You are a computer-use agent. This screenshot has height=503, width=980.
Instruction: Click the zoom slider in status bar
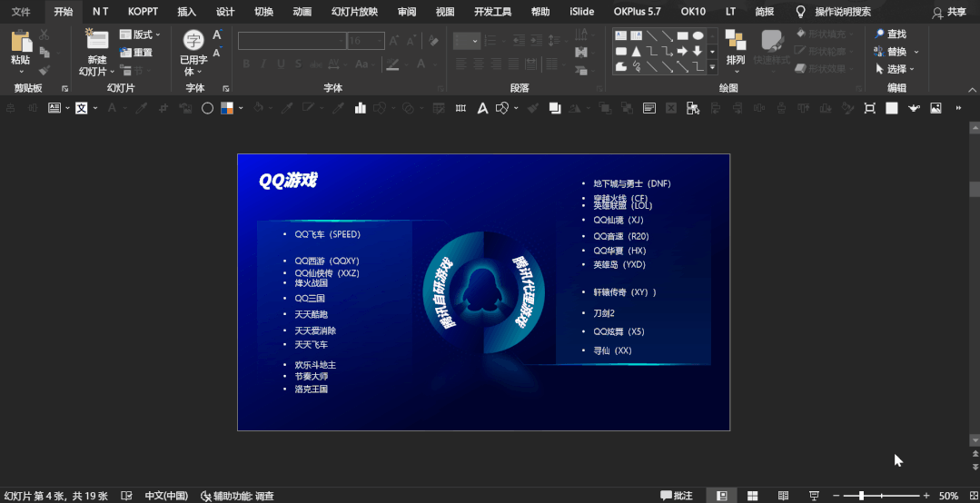point(883,496)
